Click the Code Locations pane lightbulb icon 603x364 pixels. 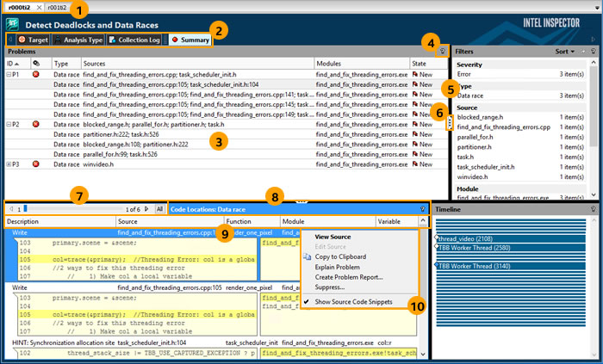tap(422, 209)
